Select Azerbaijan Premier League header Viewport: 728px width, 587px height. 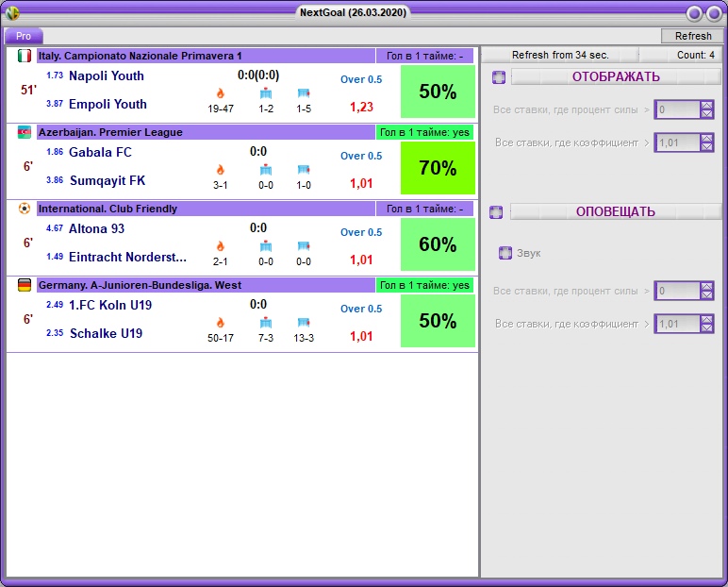[x=206, y=132]
